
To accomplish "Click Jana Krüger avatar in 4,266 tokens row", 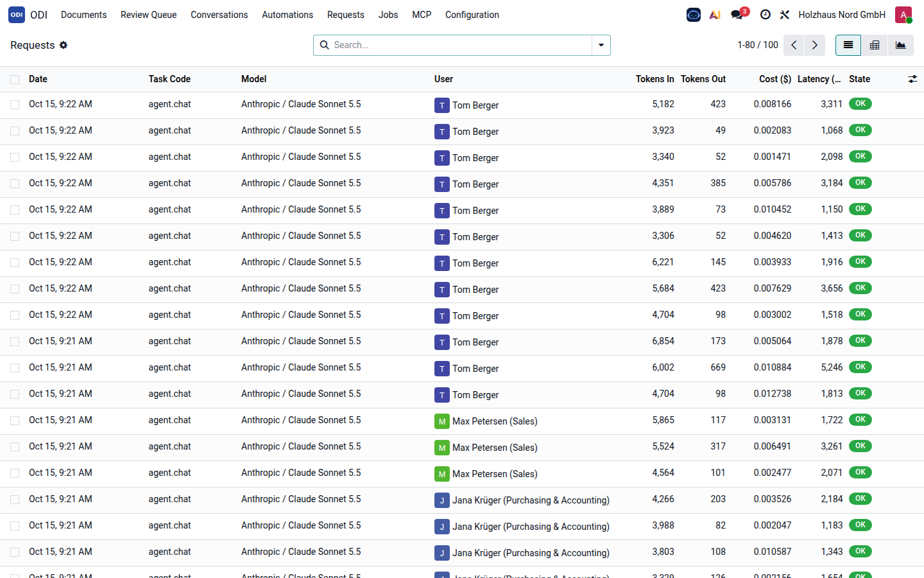I will click(442, 500).
